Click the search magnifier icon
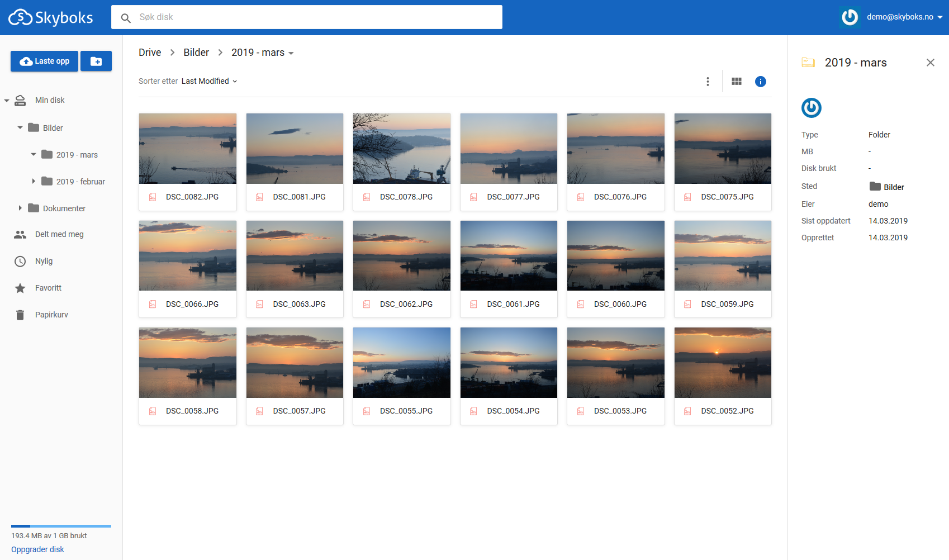This screenshot has height=560, width=949. pos(126,18)
